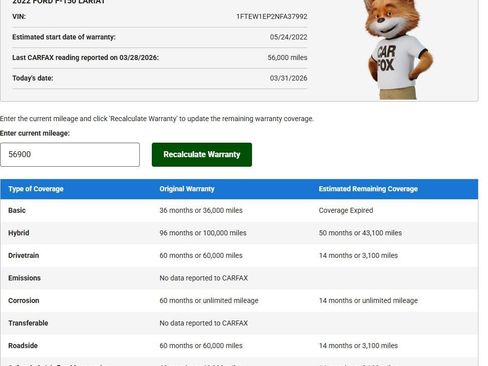
Task: Click 60 months or unlimited mileage cell
Action: 209,301
